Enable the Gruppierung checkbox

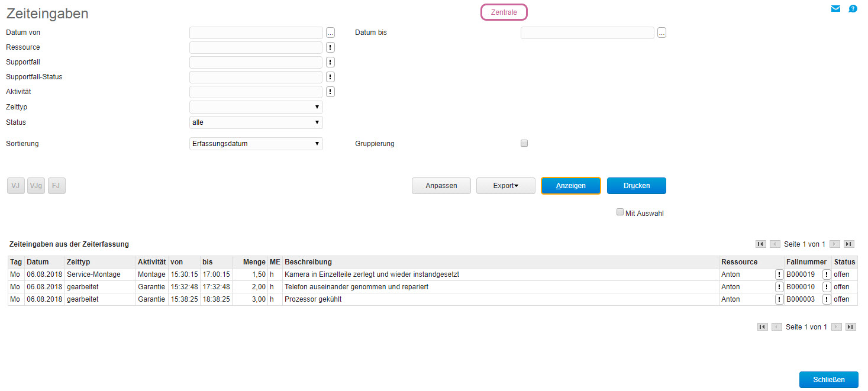click(524, 143)
